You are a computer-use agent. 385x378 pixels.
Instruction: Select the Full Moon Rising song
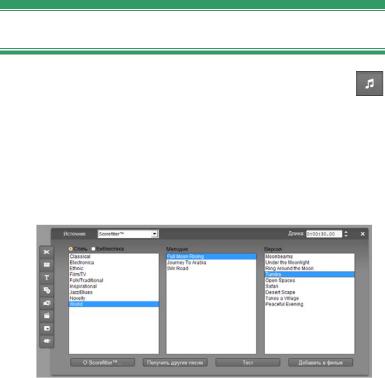[211, 256]
